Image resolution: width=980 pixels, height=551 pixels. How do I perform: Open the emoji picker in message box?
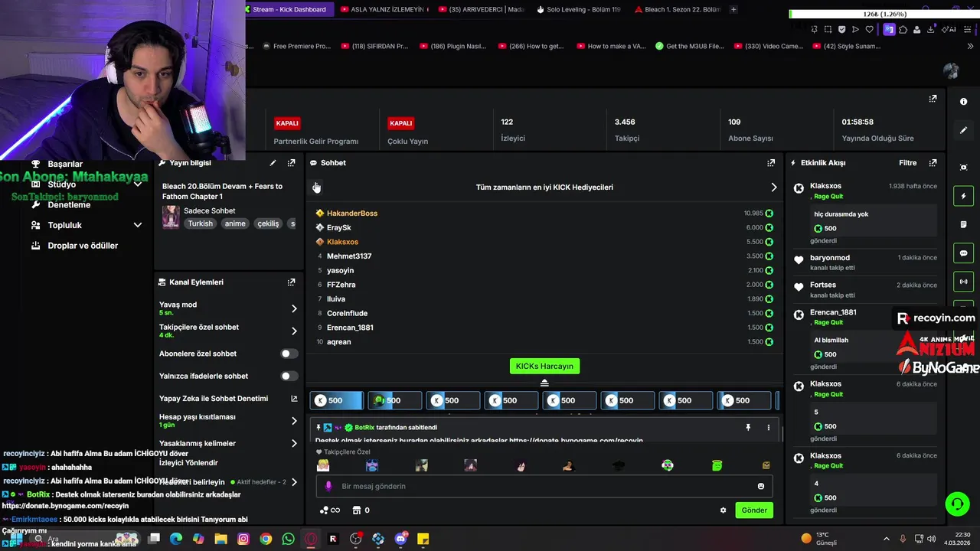click(760, 486)
